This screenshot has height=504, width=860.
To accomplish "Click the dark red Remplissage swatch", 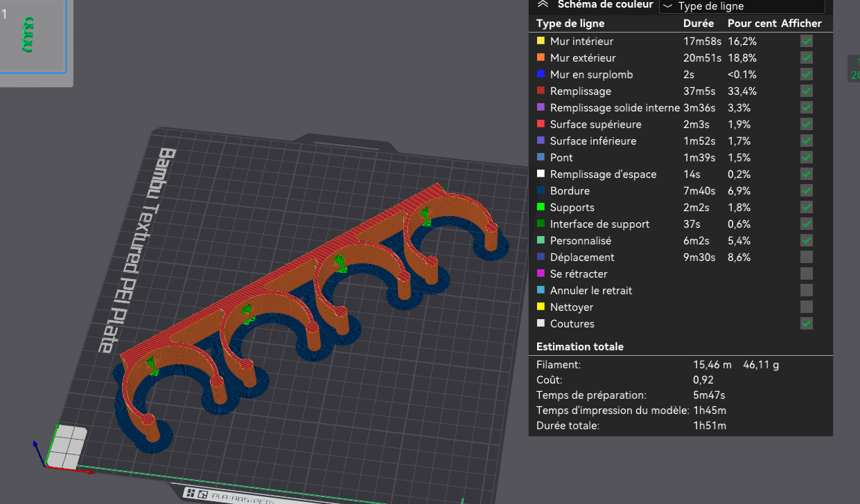I will (x=541, y=91).
